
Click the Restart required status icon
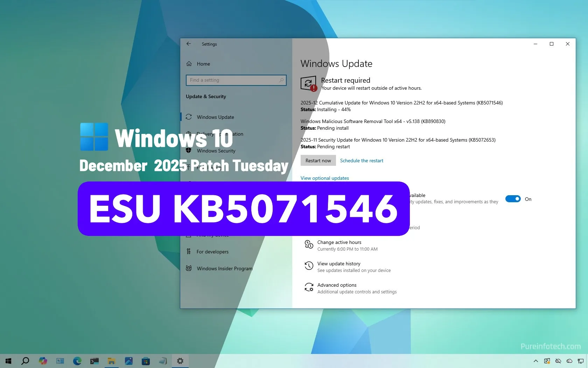click(308, 83)
